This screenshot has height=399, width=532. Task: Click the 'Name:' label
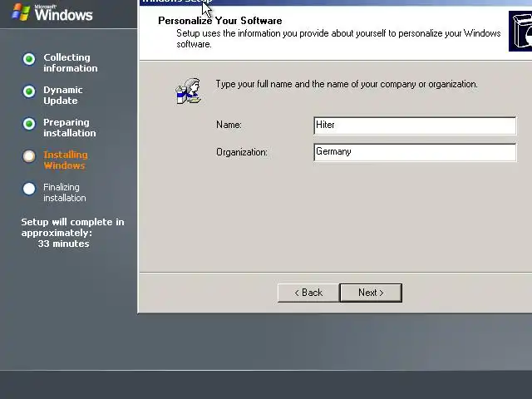[x=229, y=125]
